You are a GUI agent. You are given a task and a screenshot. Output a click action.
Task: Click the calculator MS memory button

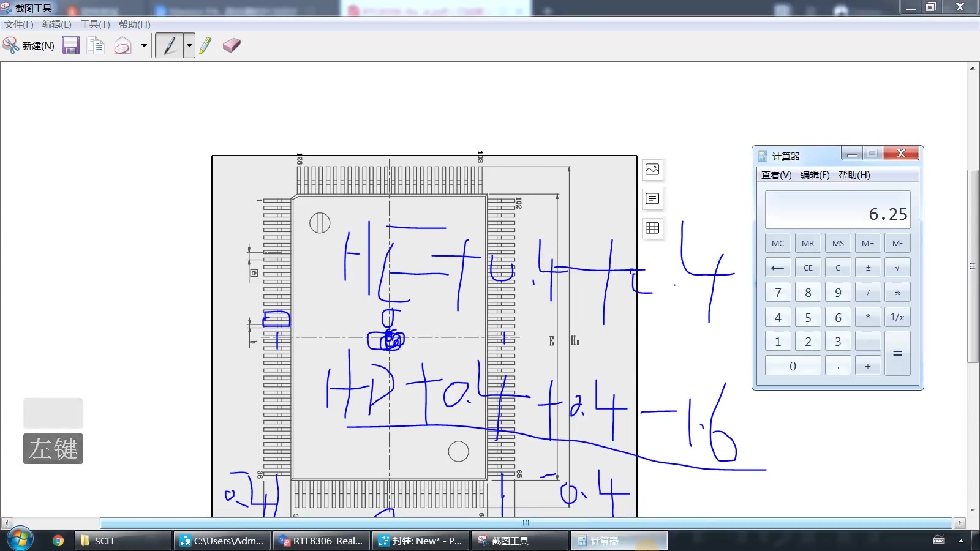point(838,243)
